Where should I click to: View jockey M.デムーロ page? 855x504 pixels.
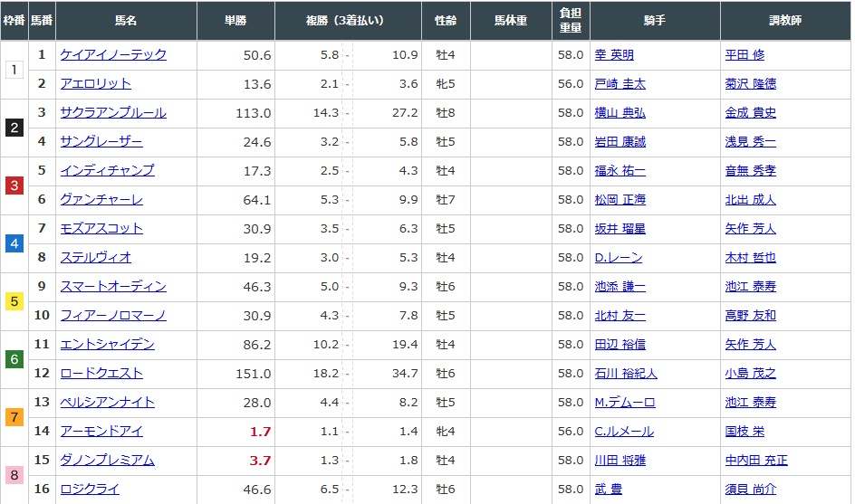pyautogui.click(x=625, y=403)
